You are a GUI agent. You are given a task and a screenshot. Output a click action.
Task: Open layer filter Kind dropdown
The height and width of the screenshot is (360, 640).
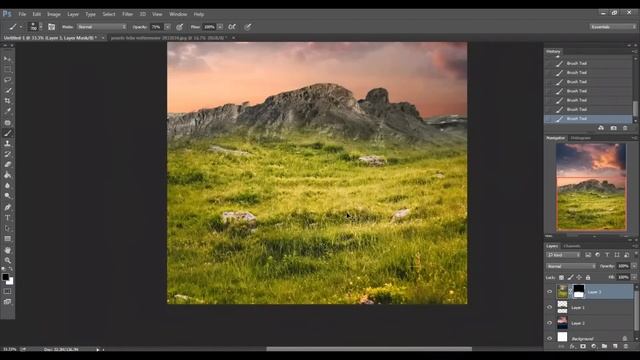[x=563, y=255]
